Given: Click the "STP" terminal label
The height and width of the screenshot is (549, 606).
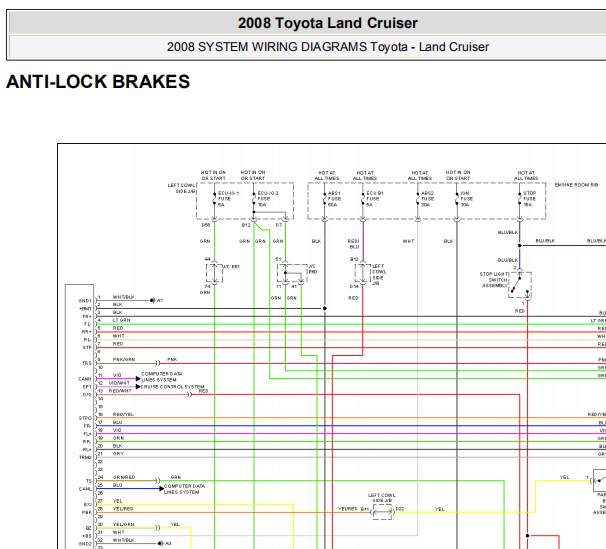Looking at the screenshot, I should tap(87, 347).
